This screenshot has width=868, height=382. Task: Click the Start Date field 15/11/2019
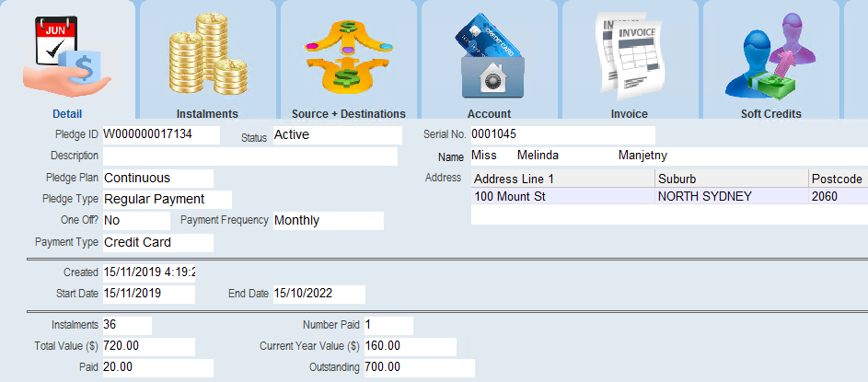pos(149,294)
